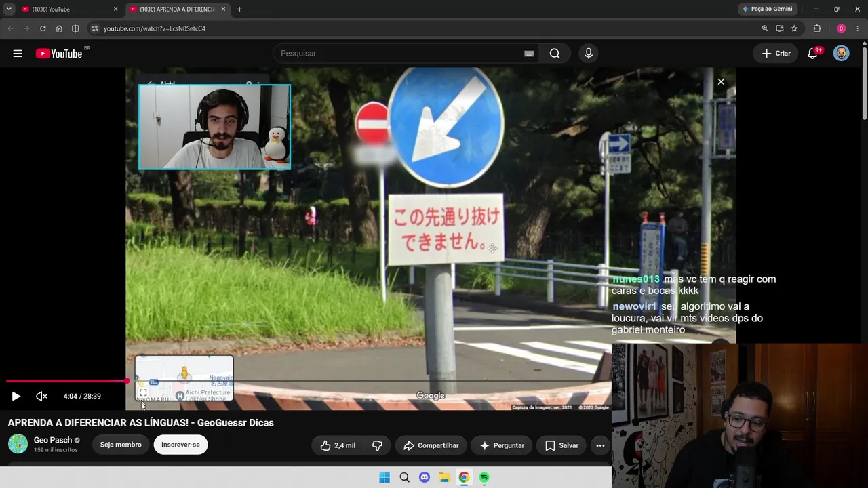Open Chrome tab search dropdown
Image resolution: width=868 pixels, height=488 pixels.
coord(9,9)
